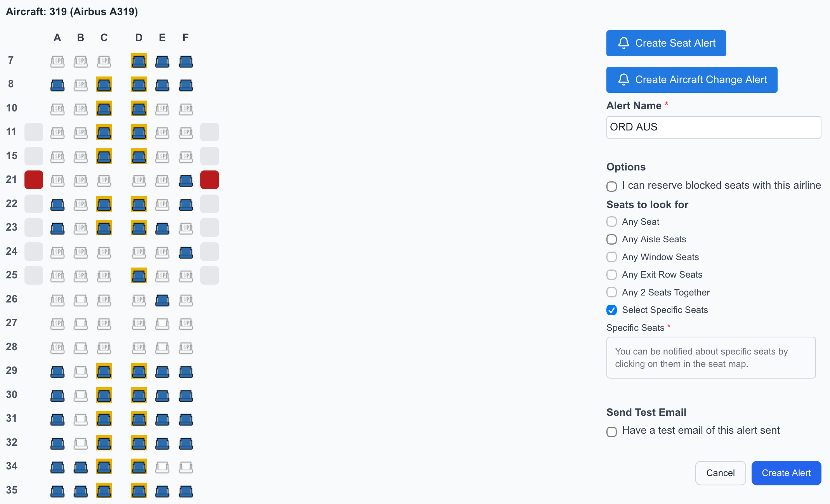Click seat 26E in row 26
830x504 pixels.
(162, 300)
